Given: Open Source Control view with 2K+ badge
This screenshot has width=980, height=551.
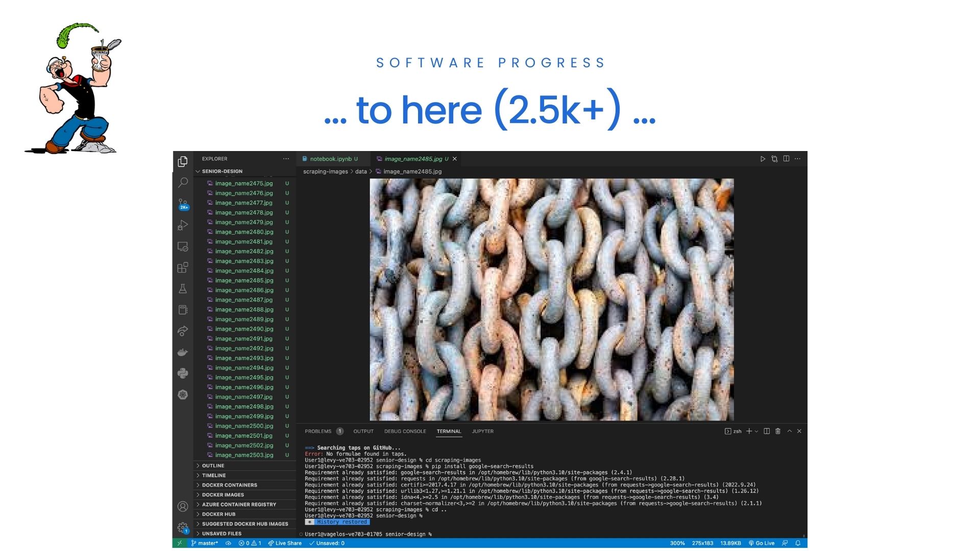Looking at the screenshot, I should click(x=183, y=204).
